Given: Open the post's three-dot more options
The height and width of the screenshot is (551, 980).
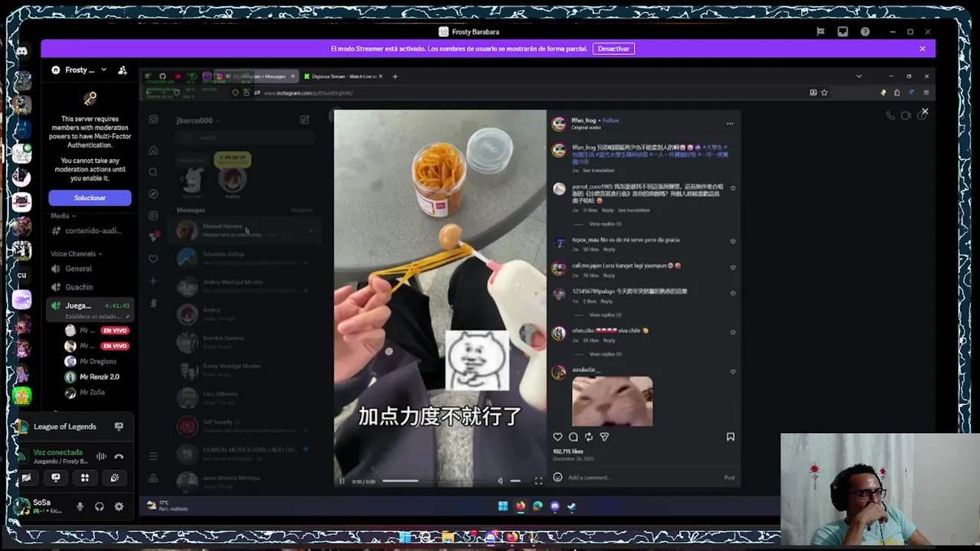Looking at the screenshot, I should 730,123.
